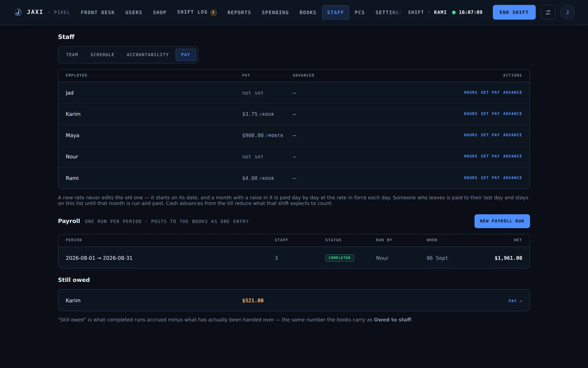The width and height of the screenshot is (588, 368).
Task: View hours for Rami
Action: 470,178
